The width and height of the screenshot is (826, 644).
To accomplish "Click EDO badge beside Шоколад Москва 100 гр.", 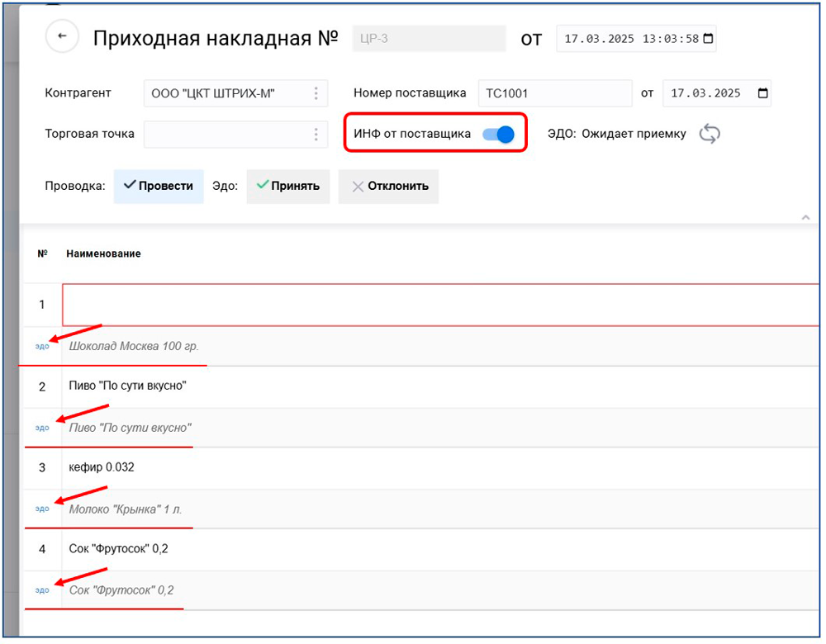I will click(x=42, y=347).
